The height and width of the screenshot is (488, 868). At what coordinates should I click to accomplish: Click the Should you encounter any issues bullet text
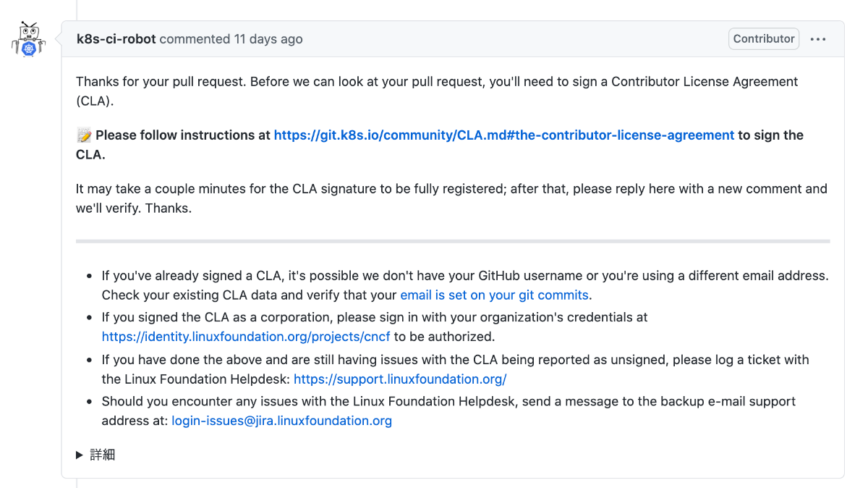pos(448,401)
